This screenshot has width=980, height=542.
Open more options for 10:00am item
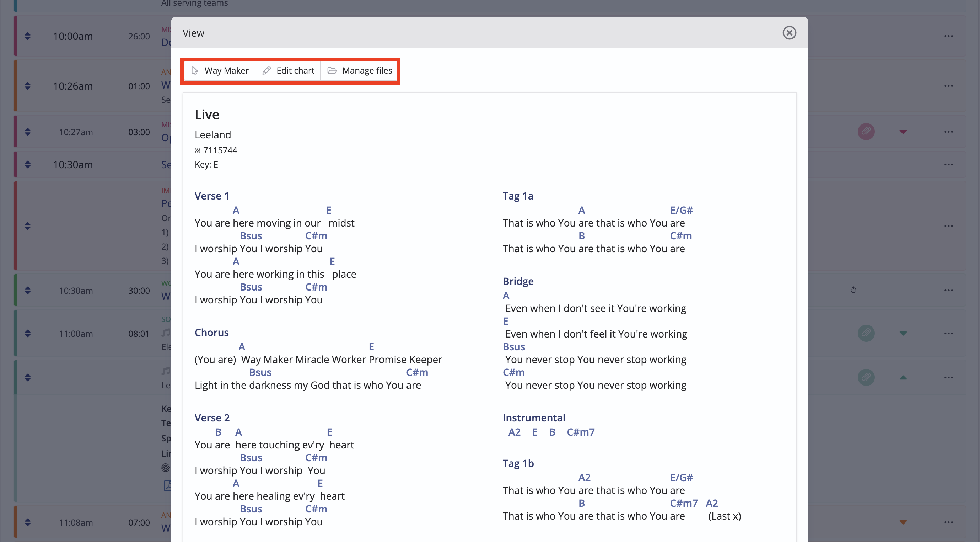click(x=948, y=36)
